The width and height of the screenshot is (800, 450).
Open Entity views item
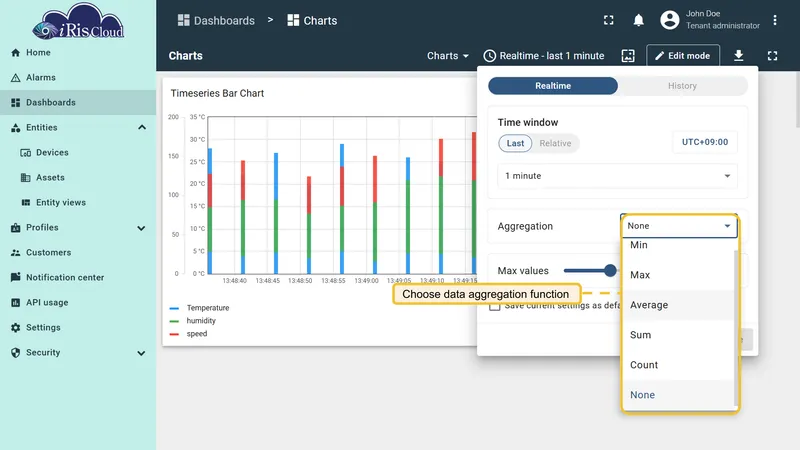(78, 203)
